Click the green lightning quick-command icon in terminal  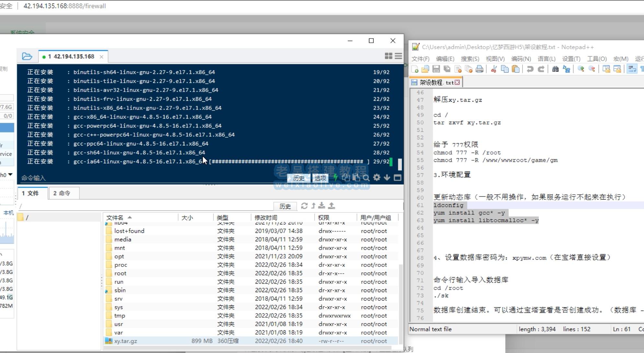tap(336, 177)
